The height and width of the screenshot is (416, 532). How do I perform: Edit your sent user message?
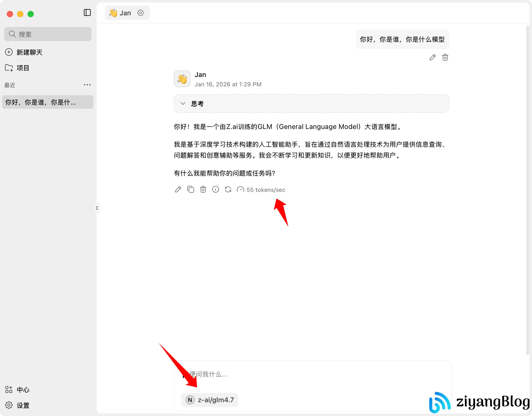click(432, 57)
